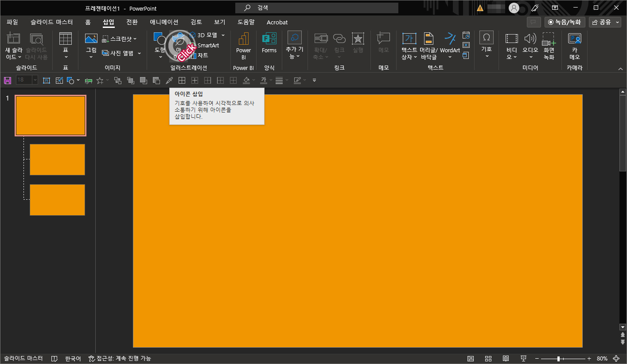Click the 스크린샷 (Screenshot) button
627x364 pixels.
coord(120,39)
